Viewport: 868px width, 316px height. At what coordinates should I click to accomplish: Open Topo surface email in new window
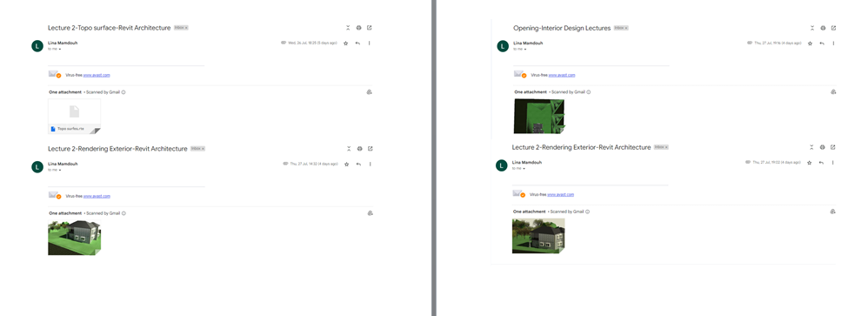click(x=370, y=28)
